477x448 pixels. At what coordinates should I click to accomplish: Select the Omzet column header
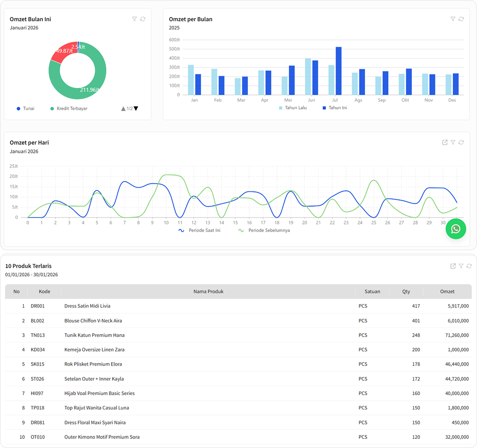(x=447, y=291)
